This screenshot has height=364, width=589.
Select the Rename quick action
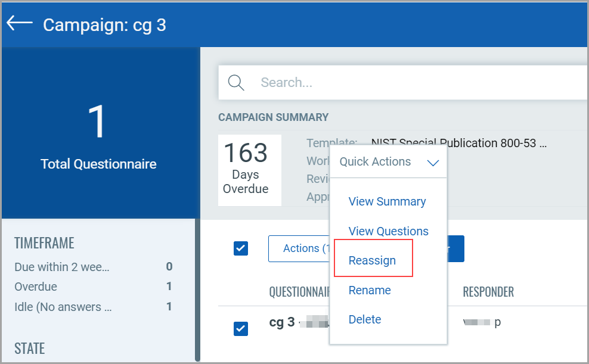[x=370, y=290]
